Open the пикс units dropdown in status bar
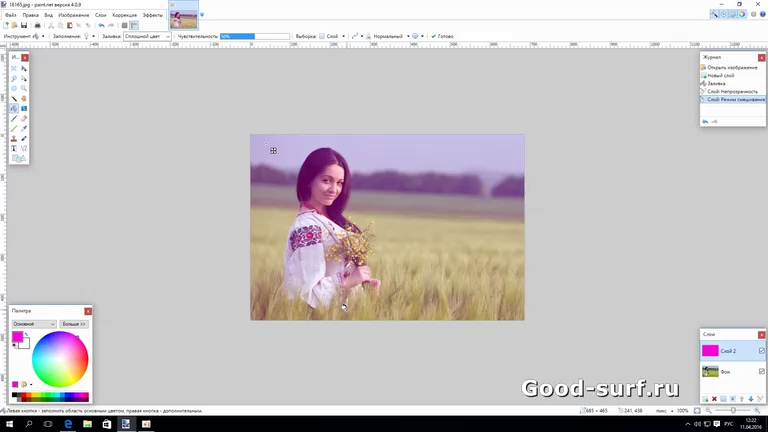The image size is (768, 432). click(664, 410)
